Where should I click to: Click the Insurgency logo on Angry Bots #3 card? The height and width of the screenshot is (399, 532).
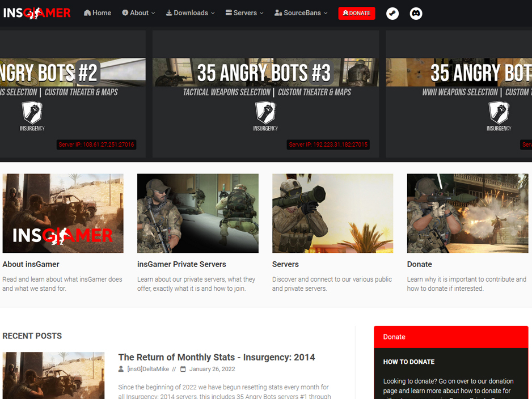pyautogui.click(x=265, y=116)
